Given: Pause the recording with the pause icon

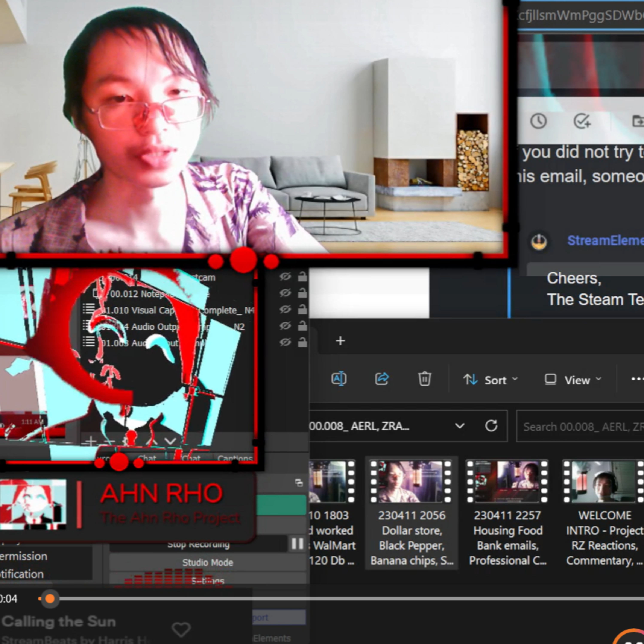Looking at the screenshot, I should coord(297,544).
